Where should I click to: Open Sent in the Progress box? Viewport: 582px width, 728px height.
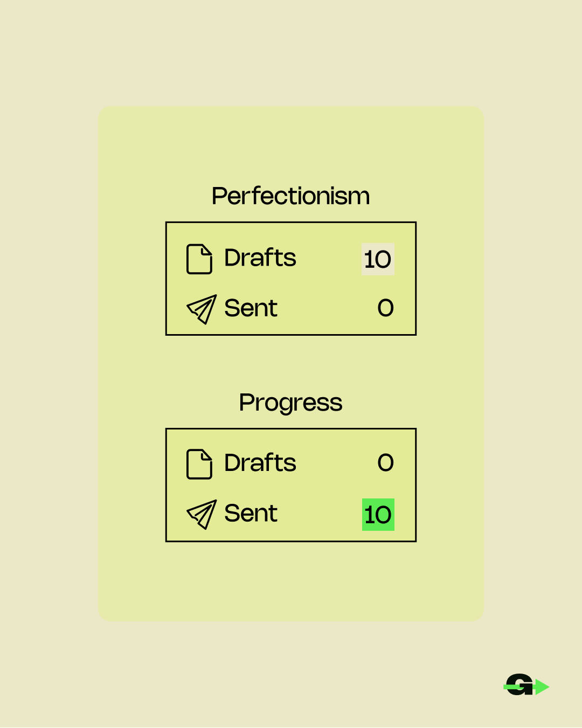(251, 513)
